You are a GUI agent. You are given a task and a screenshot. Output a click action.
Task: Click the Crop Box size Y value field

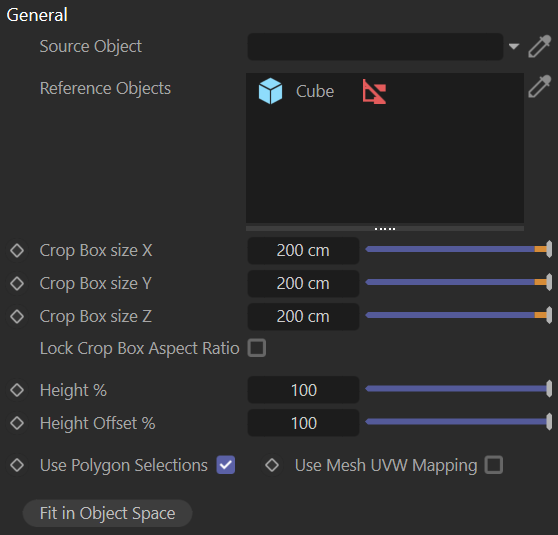[x=303, y=284]
